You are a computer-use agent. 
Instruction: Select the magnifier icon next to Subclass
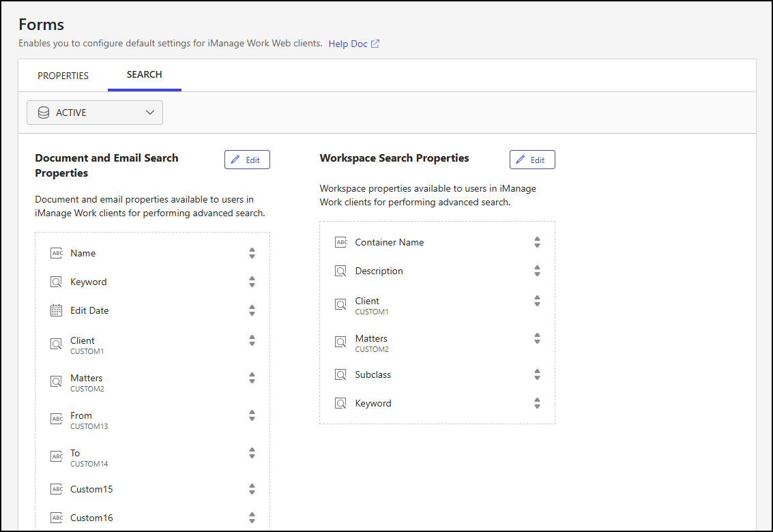pos(341,374)
